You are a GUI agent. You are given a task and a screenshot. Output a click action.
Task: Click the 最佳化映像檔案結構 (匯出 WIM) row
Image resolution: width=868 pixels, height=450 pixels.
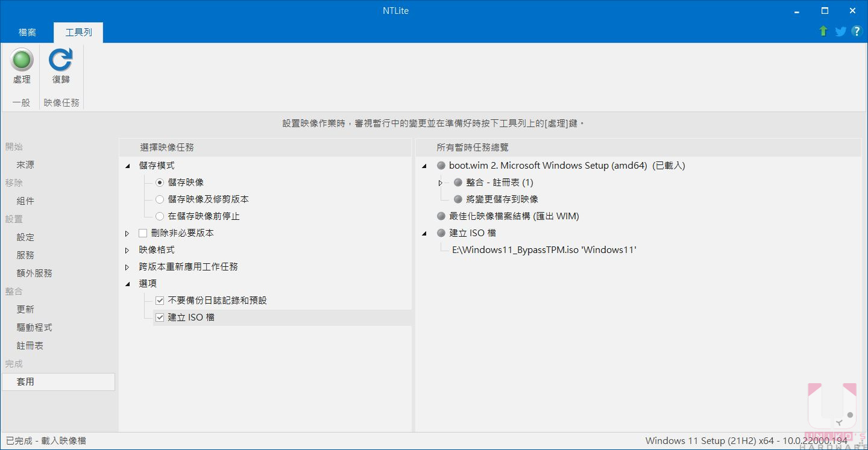click(514, 216)
